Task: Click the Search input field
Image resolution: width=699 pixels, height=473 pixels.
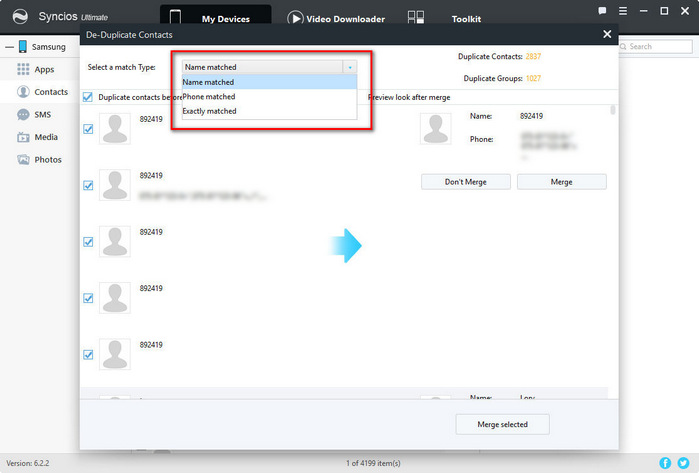Action: tap(655, 46)
